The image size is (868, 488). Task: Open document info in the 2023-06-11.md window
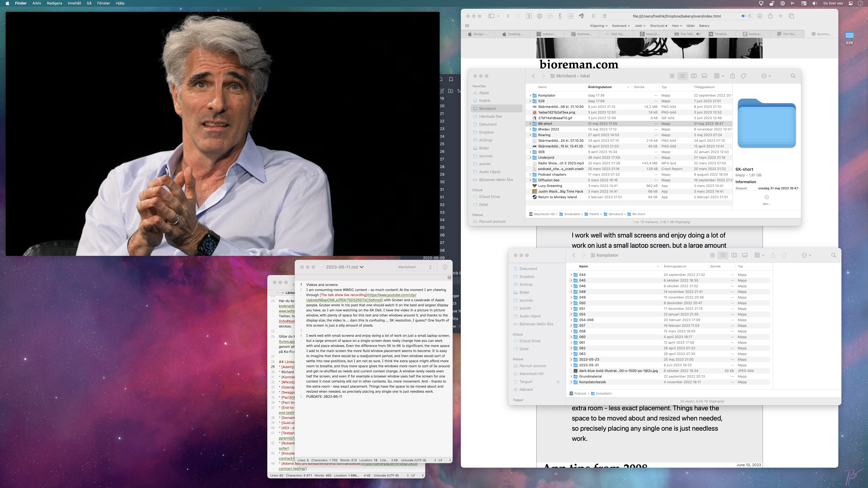[445, 267]
